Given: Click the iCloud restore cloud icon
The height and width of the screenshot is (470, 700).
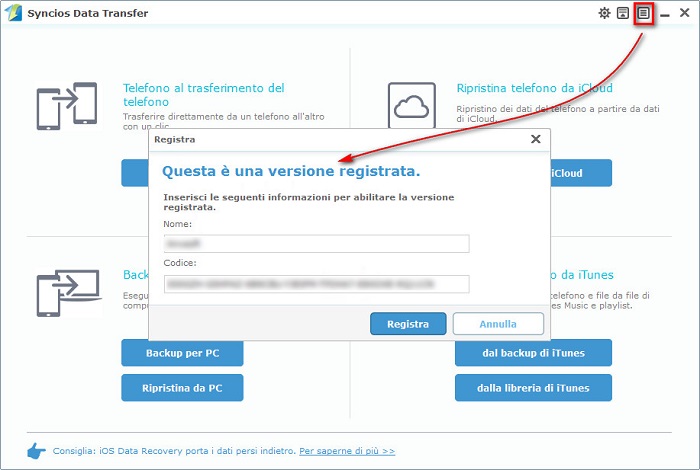Looking at the screenshot, I should pos(412,105).
